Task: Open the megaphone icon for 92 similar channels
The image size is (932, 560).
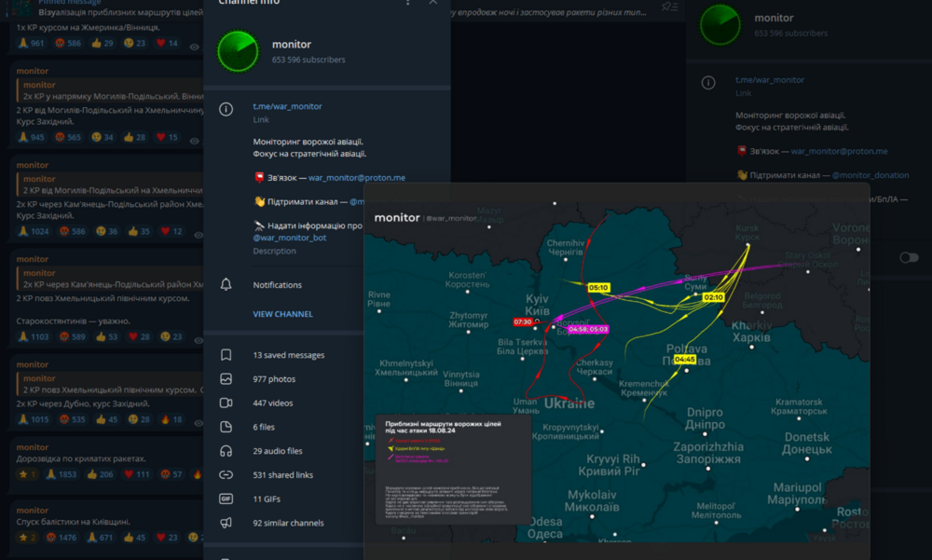Action: click(x=226, y=524)
